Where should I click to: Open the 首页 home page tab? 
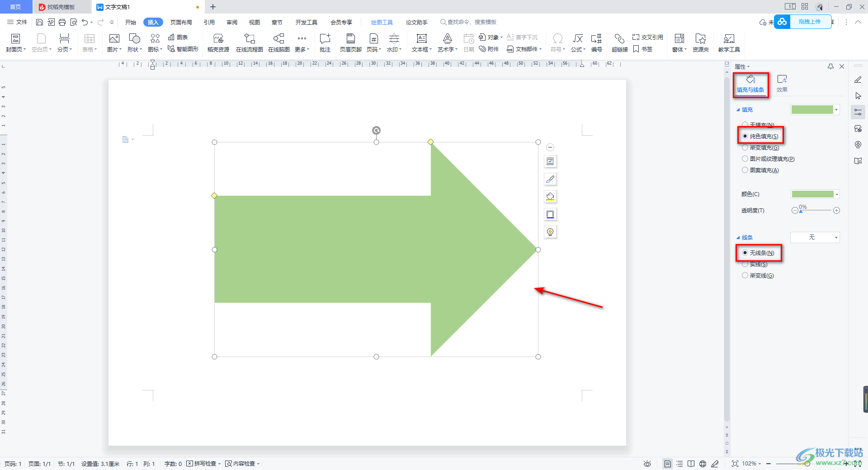click(x=15, y=7)
